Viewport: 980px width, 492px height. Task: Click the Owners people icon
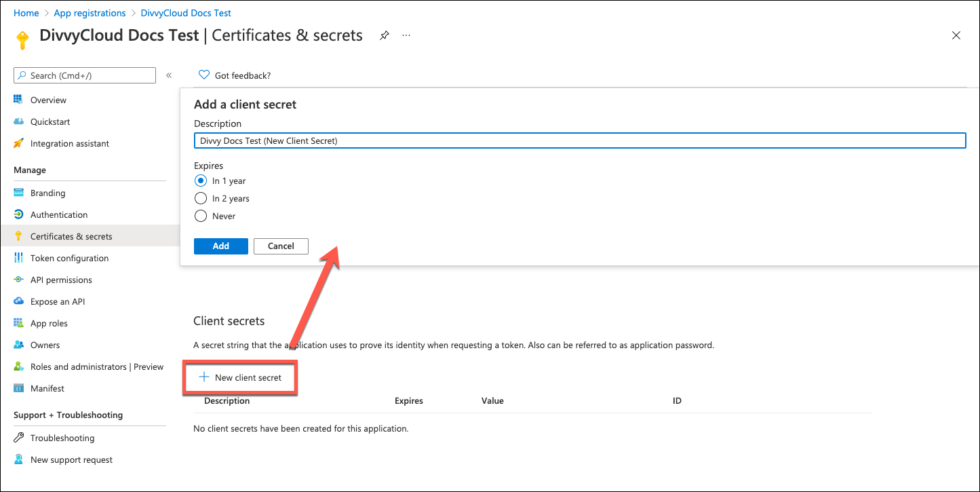(x=18, y=345)
